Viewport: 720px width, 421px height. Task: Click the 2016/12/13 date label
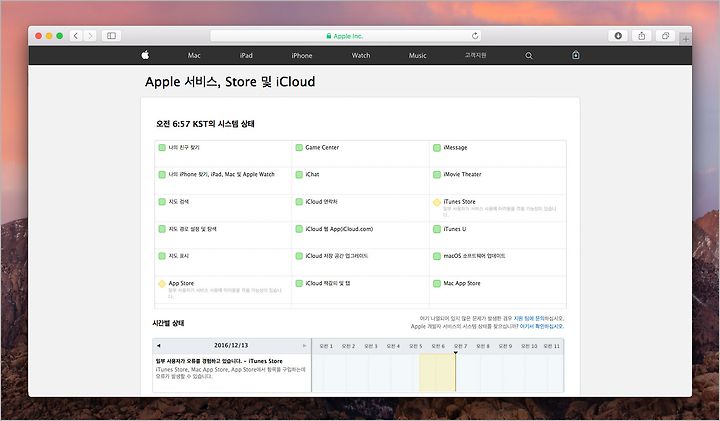231,345
